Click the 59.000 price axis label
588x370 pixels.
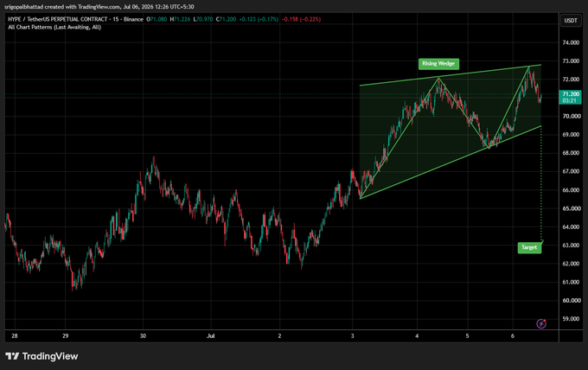coord(571,319)
